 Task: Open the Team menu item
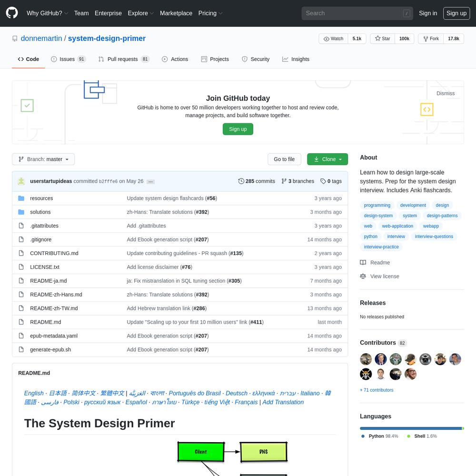tap(81, 13)
